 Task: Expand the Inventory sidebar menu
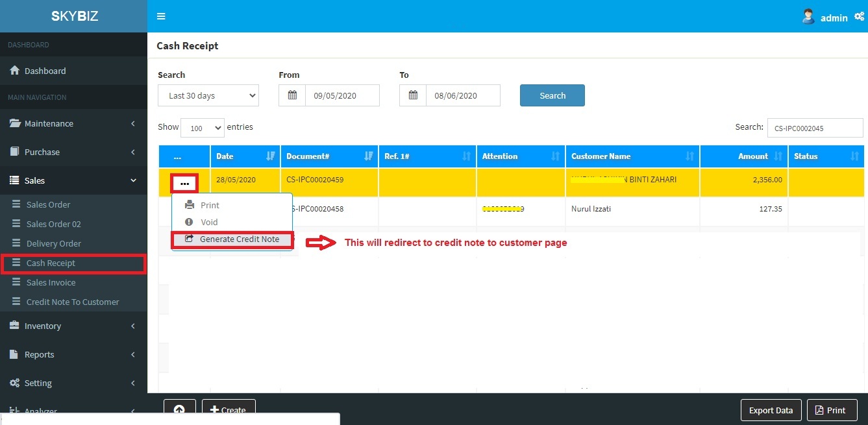click(73, 326)
